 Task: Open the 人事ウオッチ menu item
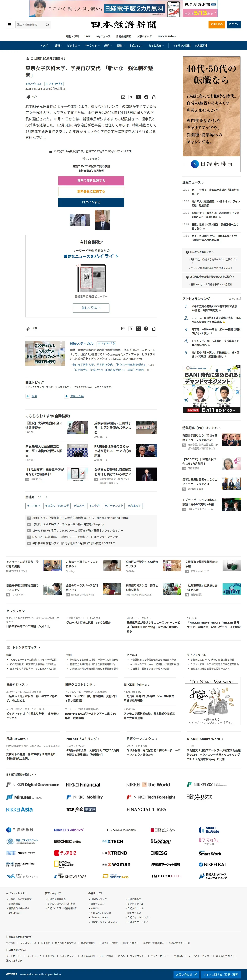[144, 37]
